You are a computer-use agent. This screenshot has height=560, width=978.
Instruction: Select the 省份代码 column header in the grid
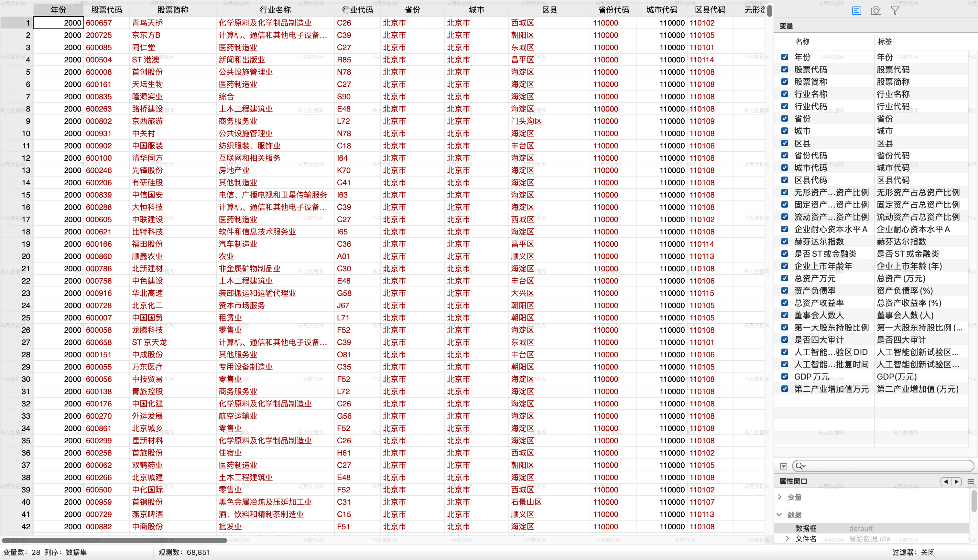pyautogui.click(x=614, y=10)
